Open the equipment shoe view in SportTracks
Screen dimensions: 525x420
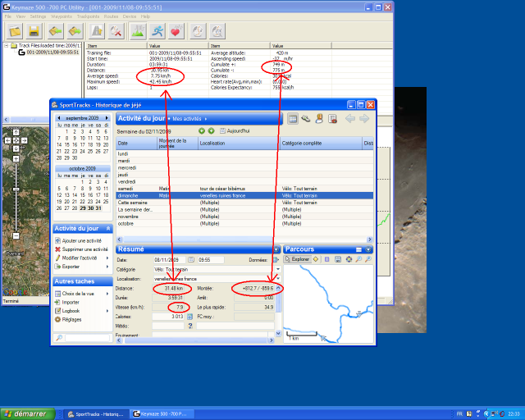(x=306, y=119)
